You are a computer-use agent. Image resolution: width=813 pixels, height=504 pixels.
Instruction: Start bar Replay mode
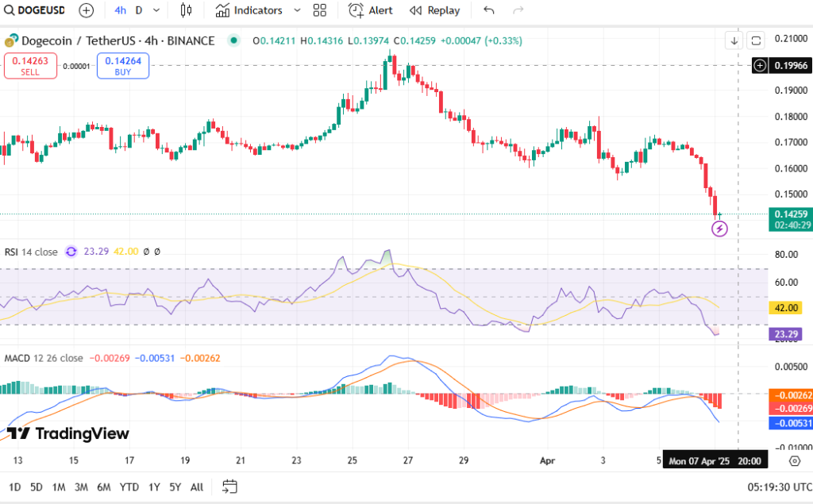tap(434, 10)
